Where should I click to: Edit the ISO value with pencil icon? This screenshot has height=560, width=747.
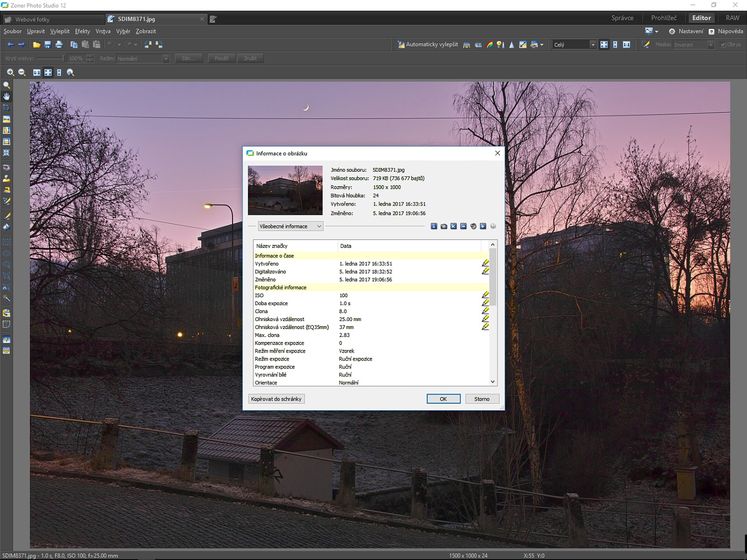click(x=485, y=295)
